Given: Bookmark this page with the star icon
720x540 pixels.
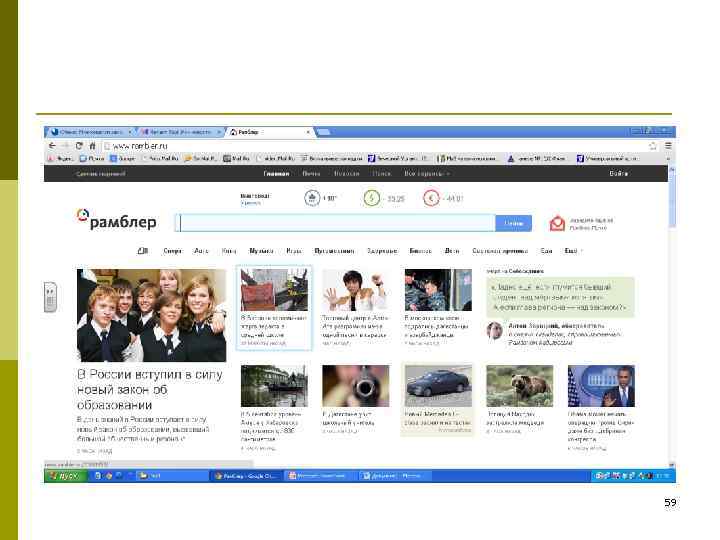Looking at the screenshot, I should (x=652, y=146).
